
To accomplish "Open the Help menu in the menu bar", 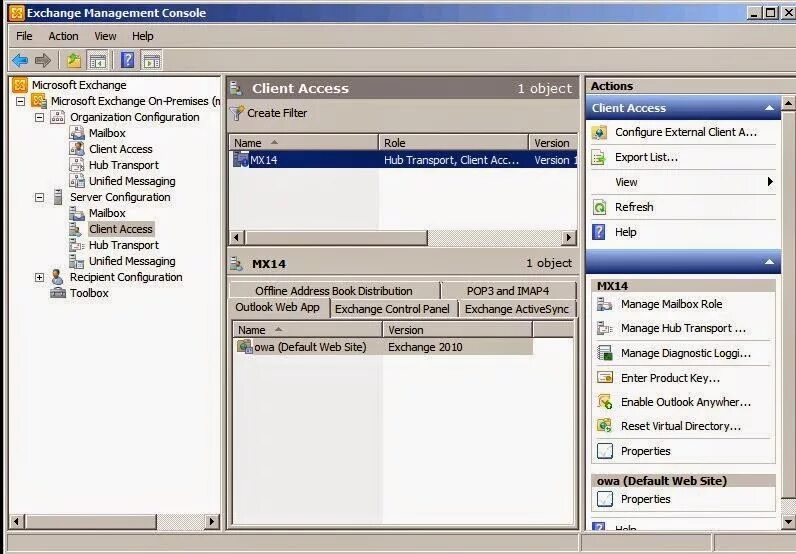I will (143, 36).
